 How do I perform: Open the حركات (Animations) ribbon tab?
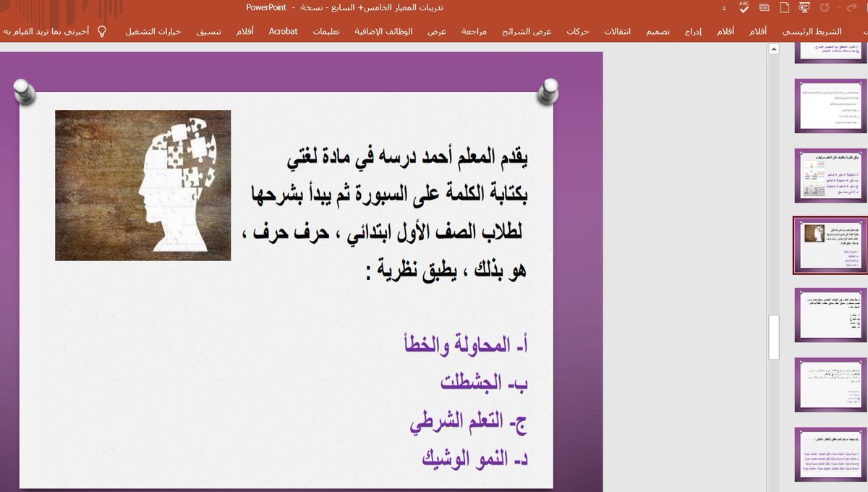tap(578, 32)
